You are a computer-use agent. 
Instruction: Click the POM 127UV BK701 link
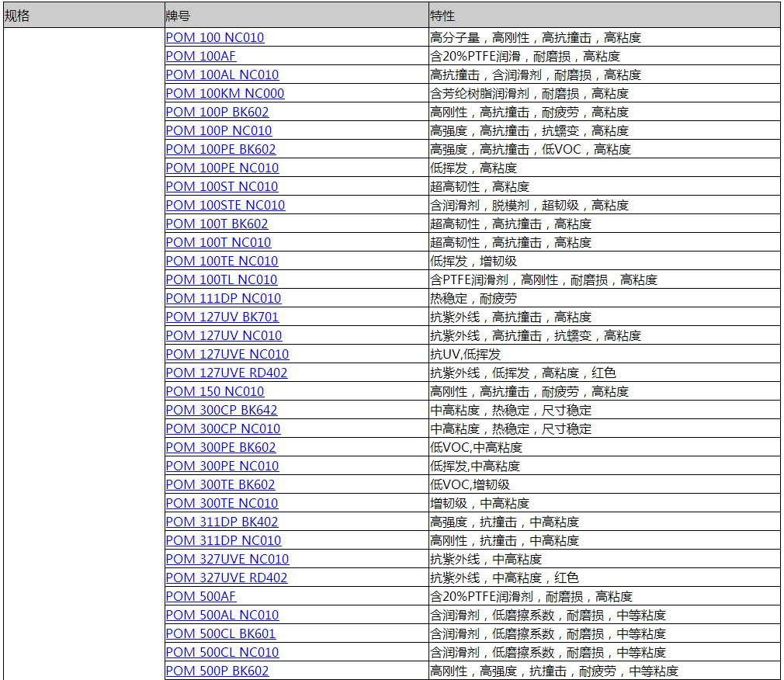click(x=222, y=317)
